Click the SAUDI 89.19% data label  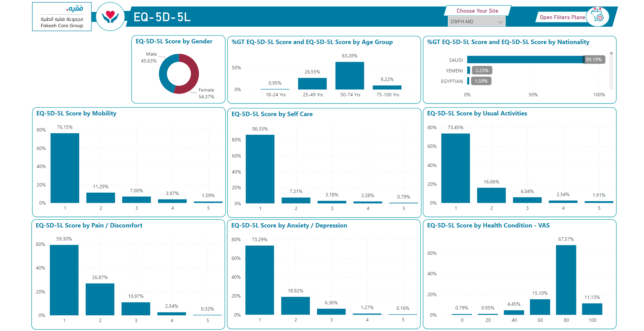pyautogui.click(x=594, y=59)
